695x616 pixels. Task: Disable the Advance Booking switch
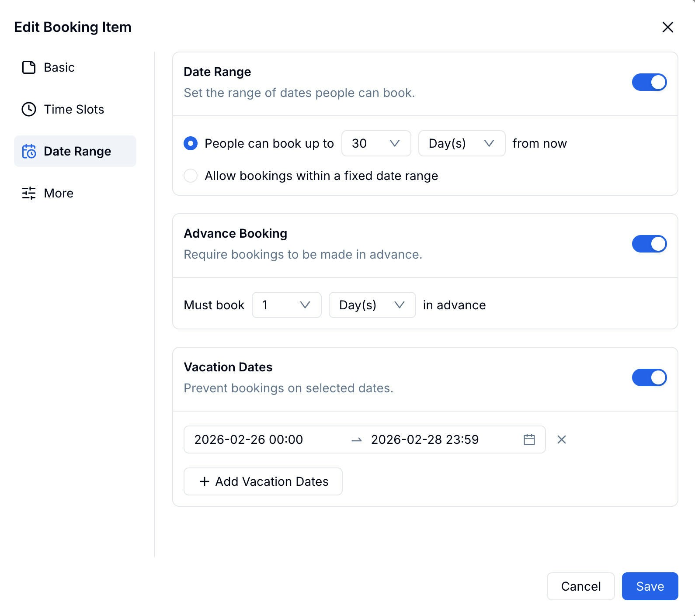pos(649,244)
